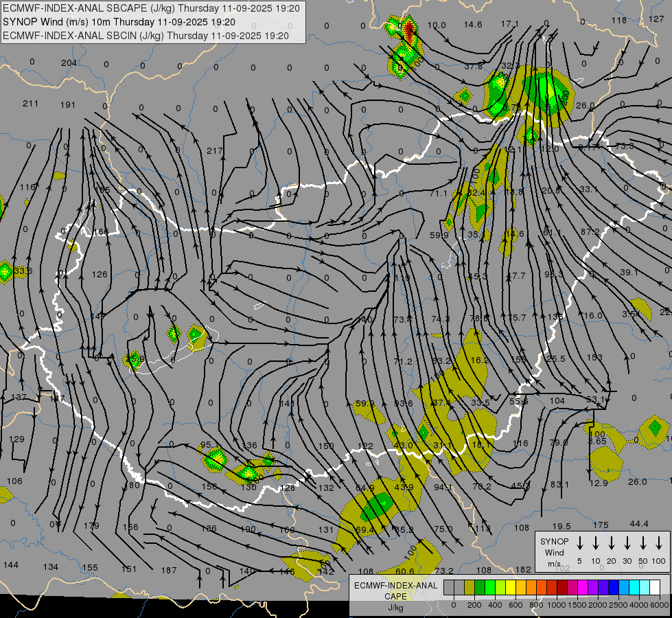Pick the dark green CAPE legend swatch
Viewport: 672px width, 618px height.
pos(480,588)
